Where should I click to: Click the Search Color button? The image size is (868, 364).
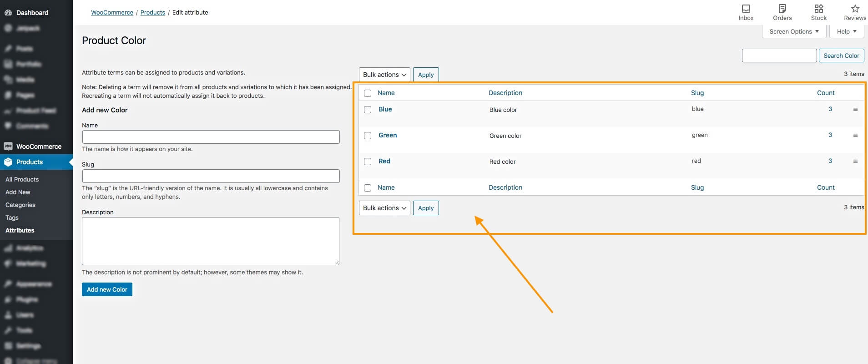[841, 56]
